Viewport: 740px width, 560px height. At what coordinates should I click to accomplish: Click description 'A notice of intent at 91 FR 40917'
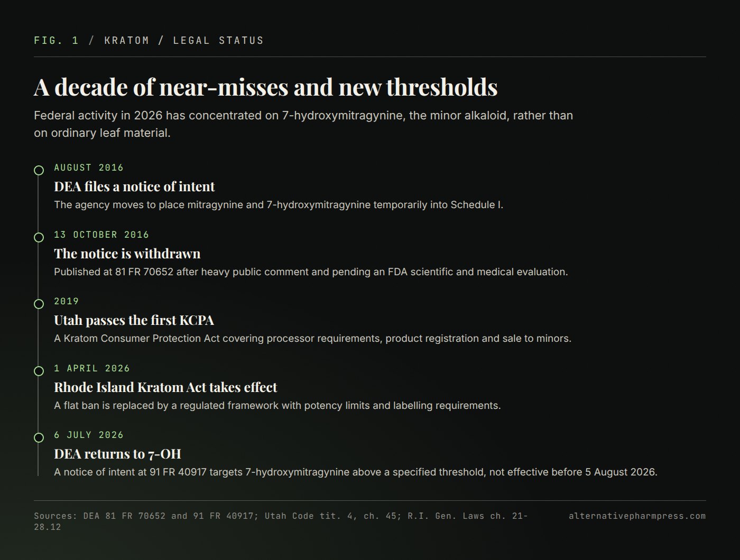(x=356, y=472)
